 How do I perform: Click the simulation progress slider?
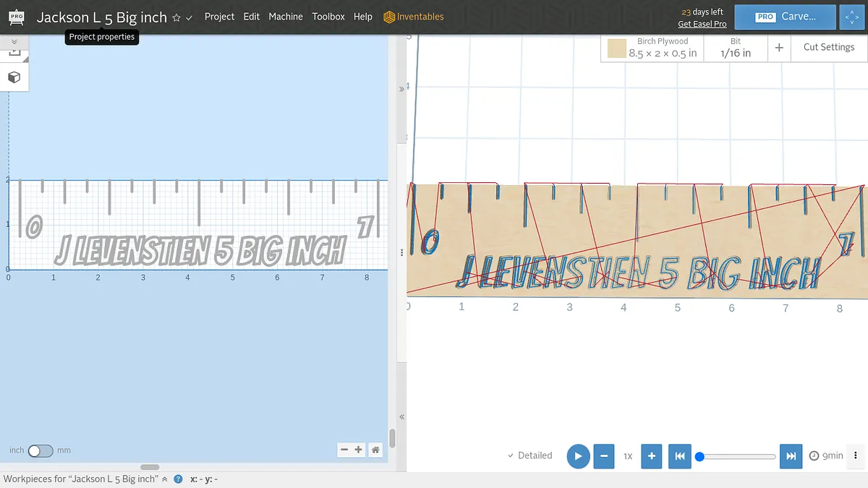(x=738, y=456)
